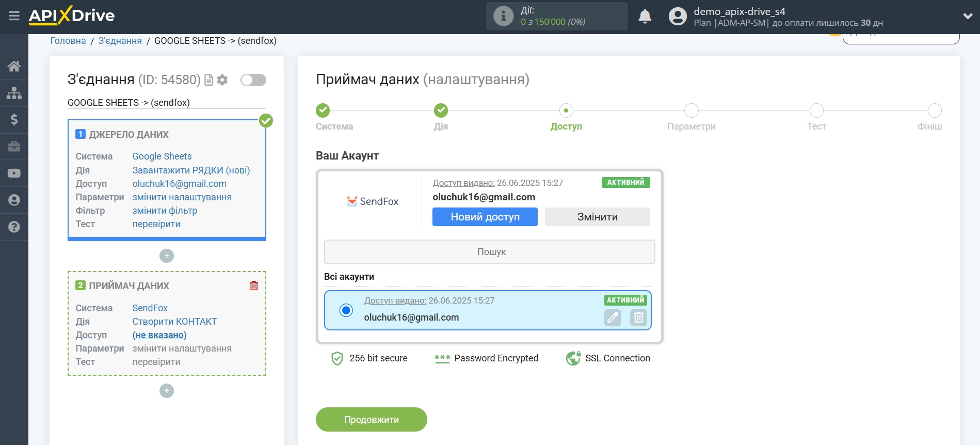Click the АКТИВНИЙ badge in Ваш Акаунт
980x445 pixels.
[x=626, y=182]
